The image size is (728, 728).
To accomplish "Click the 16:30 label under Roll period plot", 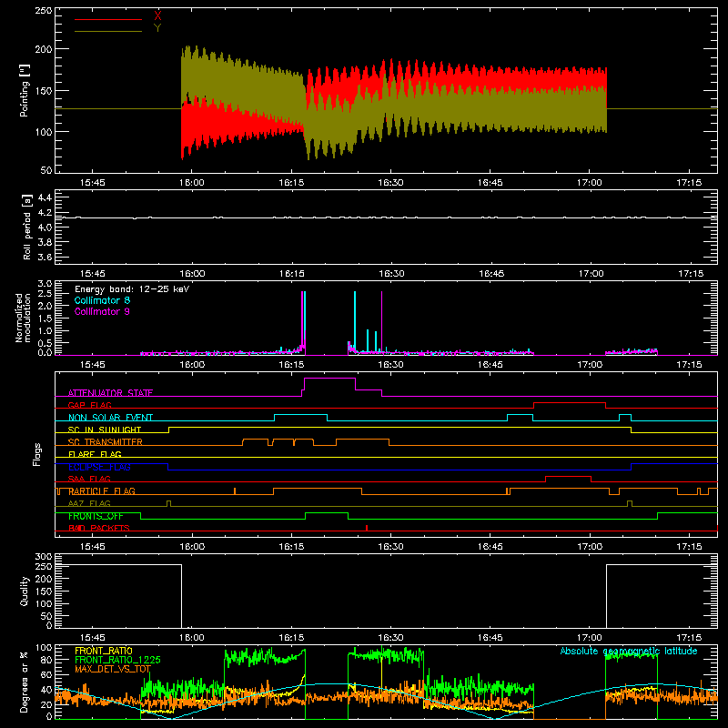I will pos(391,274).
